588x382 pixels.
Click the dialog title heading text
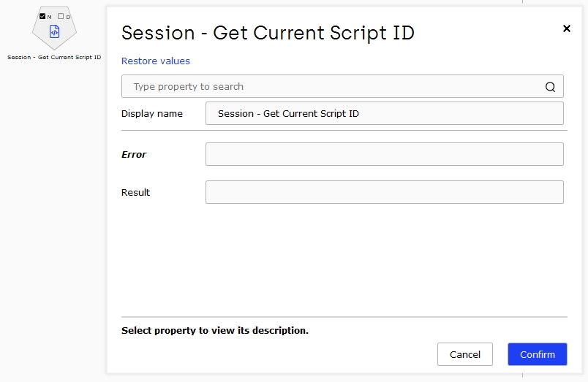pos(268,33)
